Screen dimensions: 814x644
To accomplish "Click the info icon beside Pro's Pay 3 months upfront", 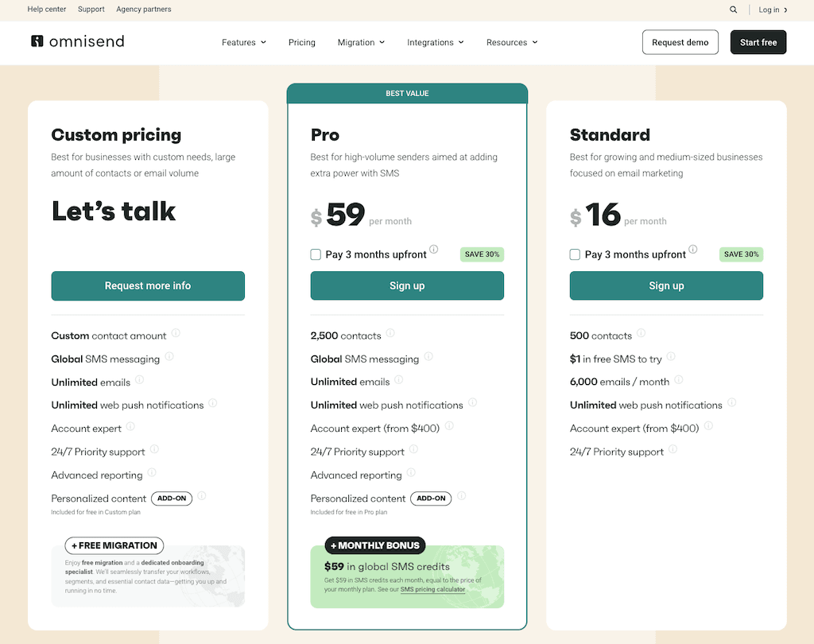I will [436, 249].
